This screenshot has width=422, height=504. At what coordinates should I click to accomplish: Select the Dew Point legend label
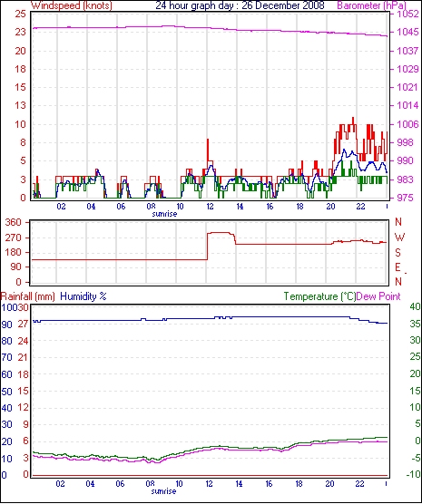coord(378,296)
